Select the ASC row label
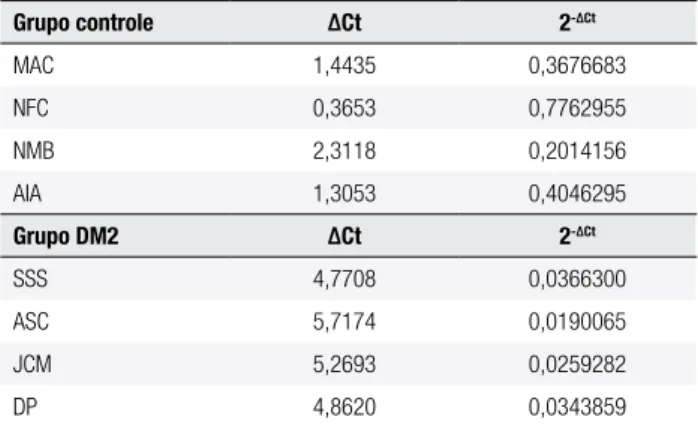698x426 pixels. click(31, 322)
